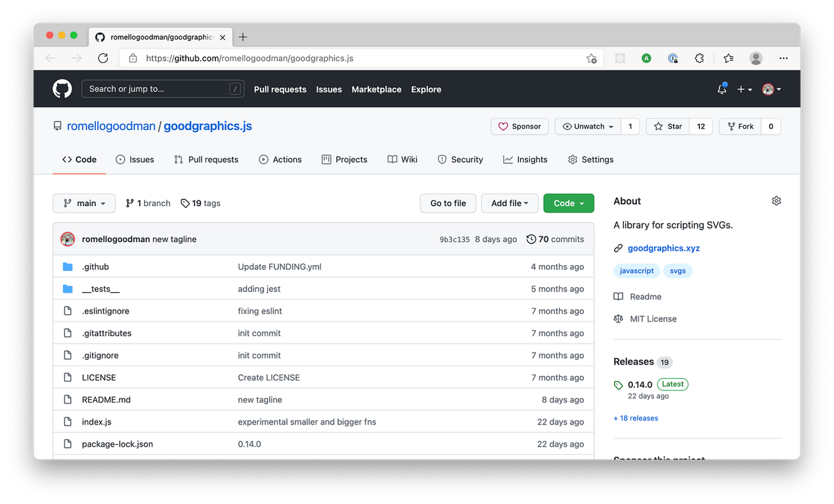Expand the Add file dropdown
Viewport: 834px width, 504px height.
click(510, 203)
